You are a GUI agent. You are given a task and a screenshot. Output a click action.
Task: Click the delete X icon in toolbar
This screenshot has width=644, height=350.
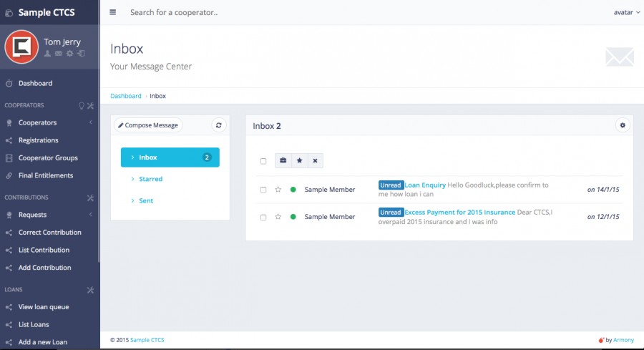[x=315, y=161]
